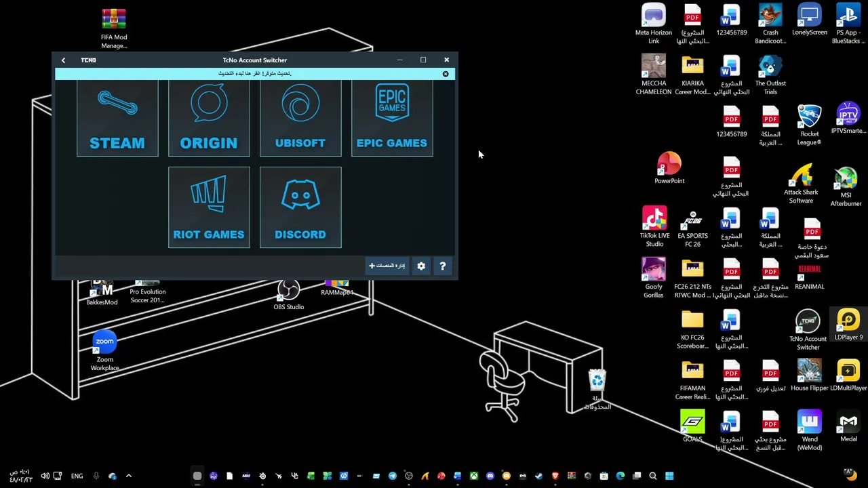The width and height of the screenshot is (868, 488).
Task: Select the LDPlayer 9 desktop shortcut
Action: click(848, 325)
